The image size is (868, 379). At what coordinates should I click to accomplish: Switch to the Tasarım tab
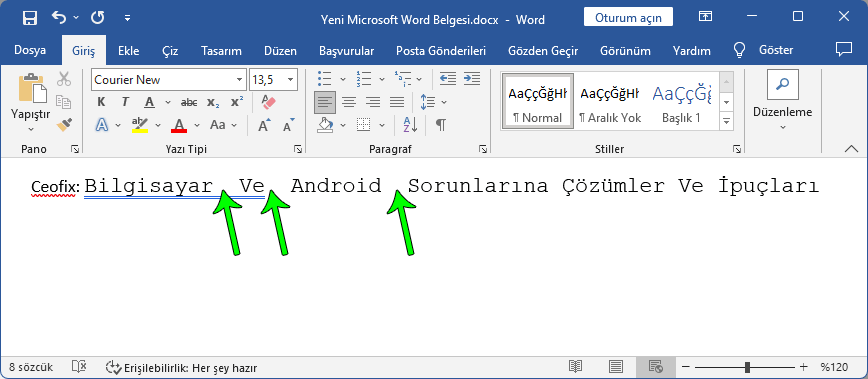click(221, 51)
